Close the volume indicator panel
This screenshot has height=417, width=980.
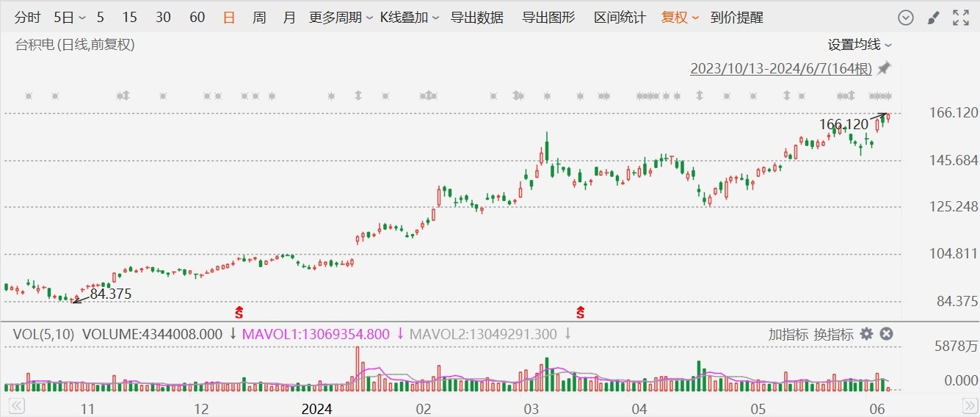[886, 334]
